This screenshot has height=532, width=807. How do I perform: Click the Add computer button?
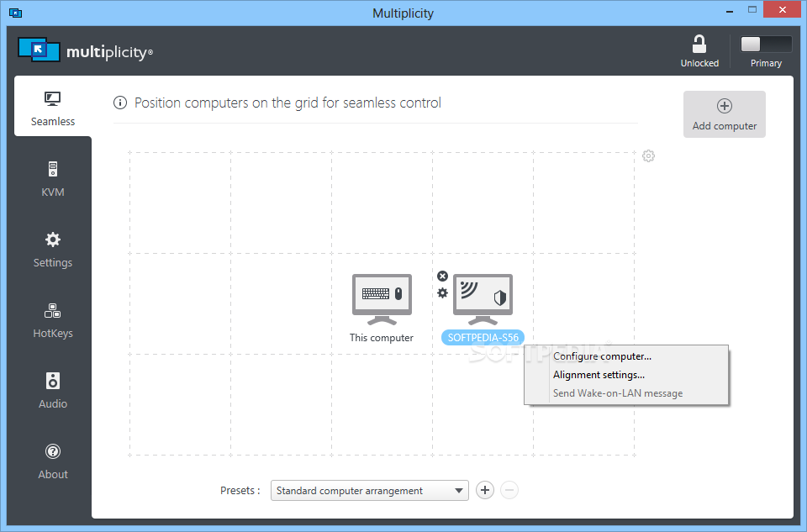click(724, 114)
